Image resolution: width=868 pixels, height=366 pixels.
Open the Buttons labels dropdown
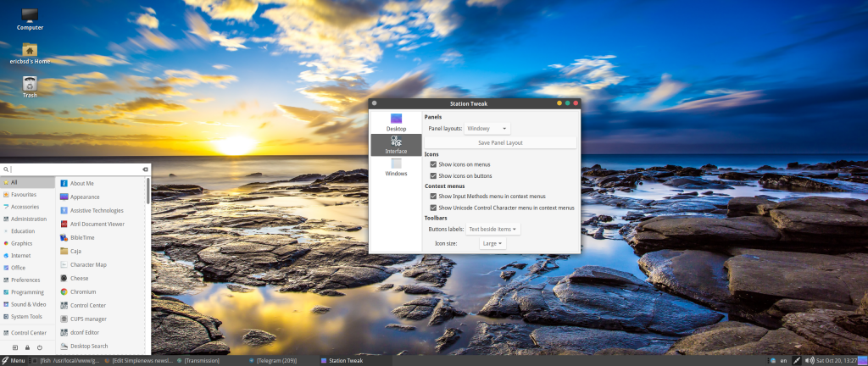tap(493, 229)
